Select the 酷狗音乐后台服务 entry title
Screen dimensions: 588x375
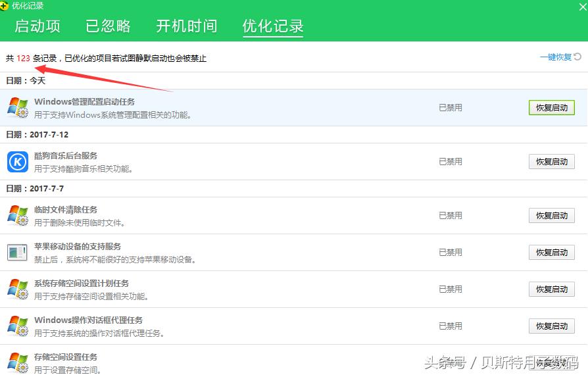click(x=66, y=156)
